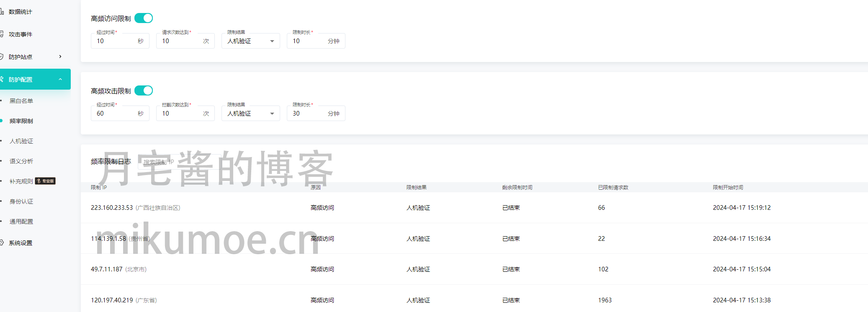Click the 限制 IP column header
The width and height of the screenshot is (868, 312).
coord(99,187)
